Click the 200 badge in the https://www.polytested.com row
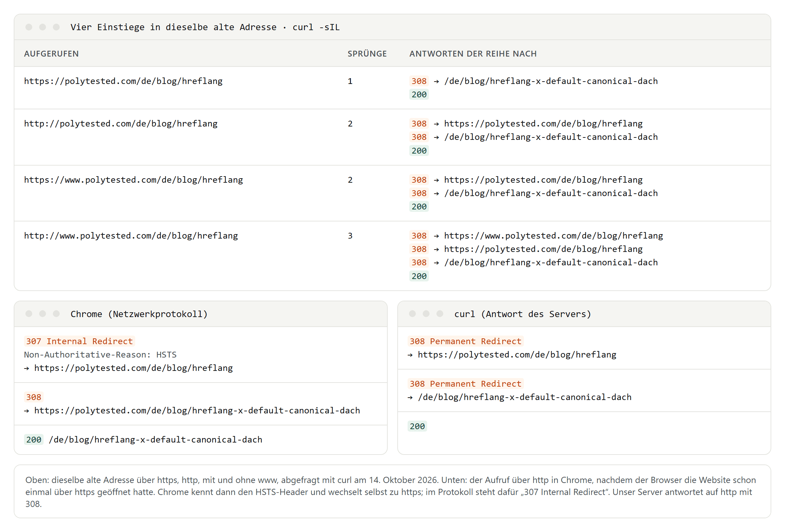The height and width of the screenshot is (532, 785). tap(419, 207)
